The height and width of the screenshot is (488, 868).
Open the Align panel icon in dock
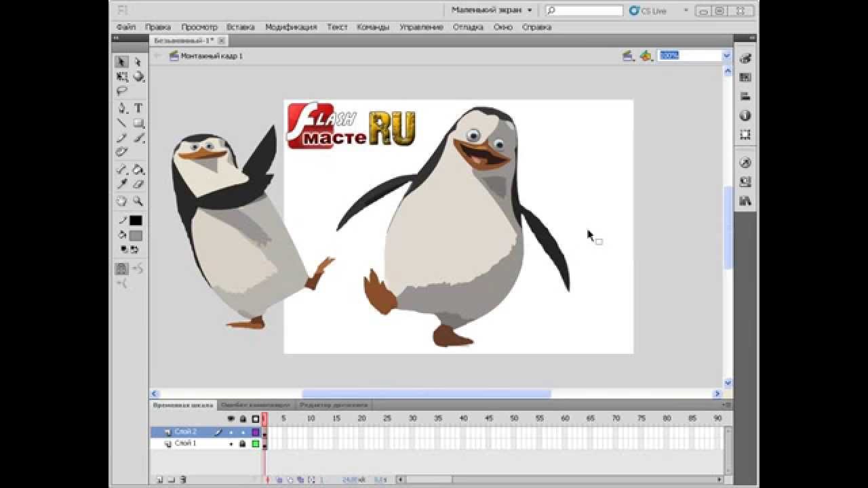click(x=745, y=96)
